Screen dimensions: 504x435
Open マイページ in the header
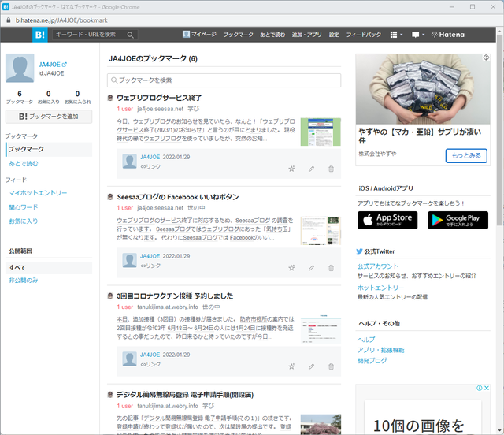click(x=199, y=35)
